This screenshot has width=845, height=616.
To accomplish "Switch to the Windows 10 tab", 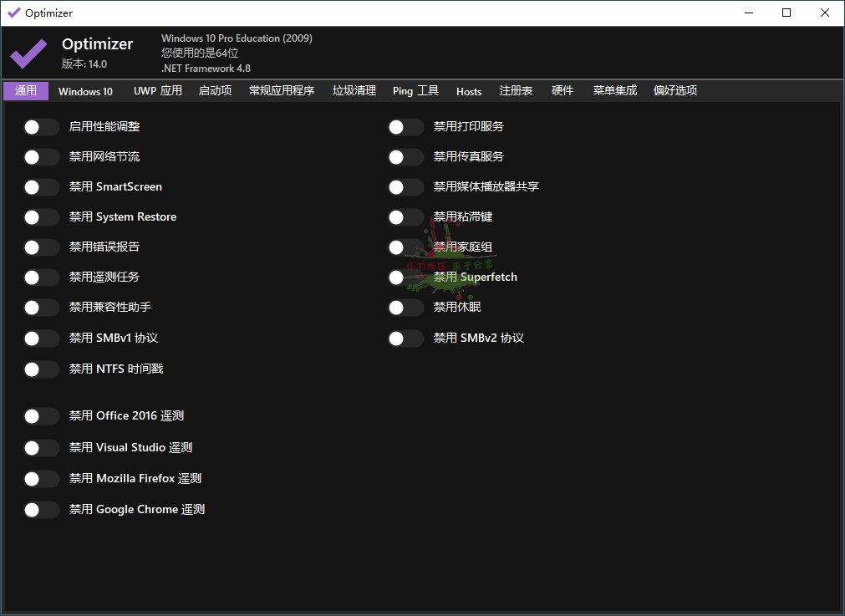I will point(85,92).
